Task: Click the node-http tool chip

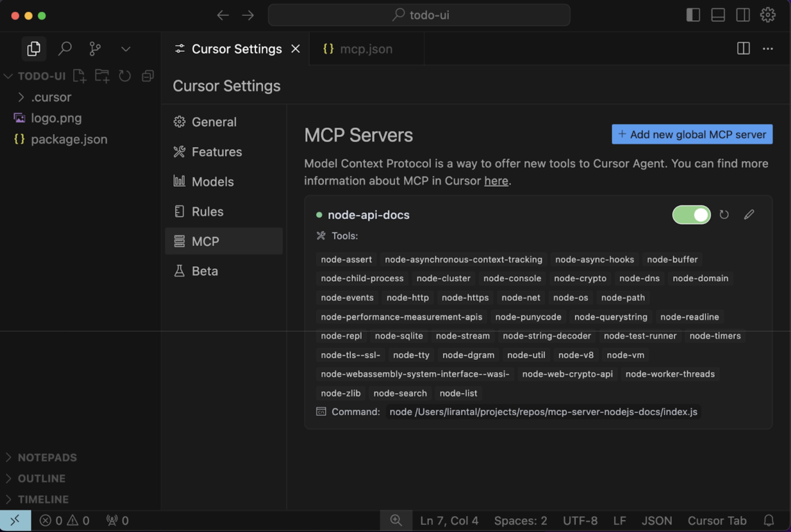Action: point(408,298)
